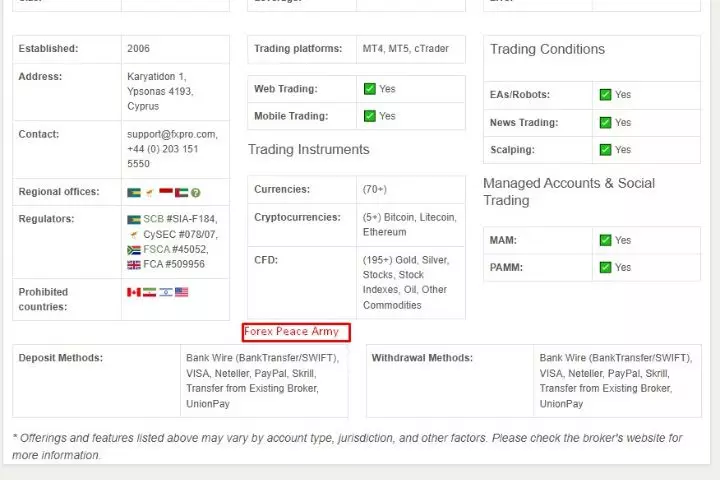Click the green check for News Trading
This screenshot has width=720, height=480.
click(x=605, y=123)
